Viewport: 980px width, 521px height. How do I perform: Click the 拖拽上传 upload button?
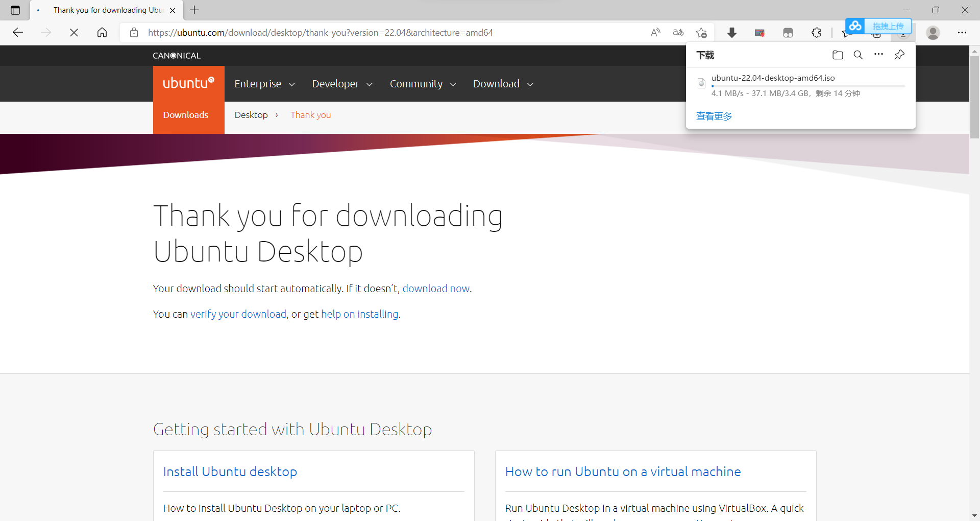pos(888,26)
